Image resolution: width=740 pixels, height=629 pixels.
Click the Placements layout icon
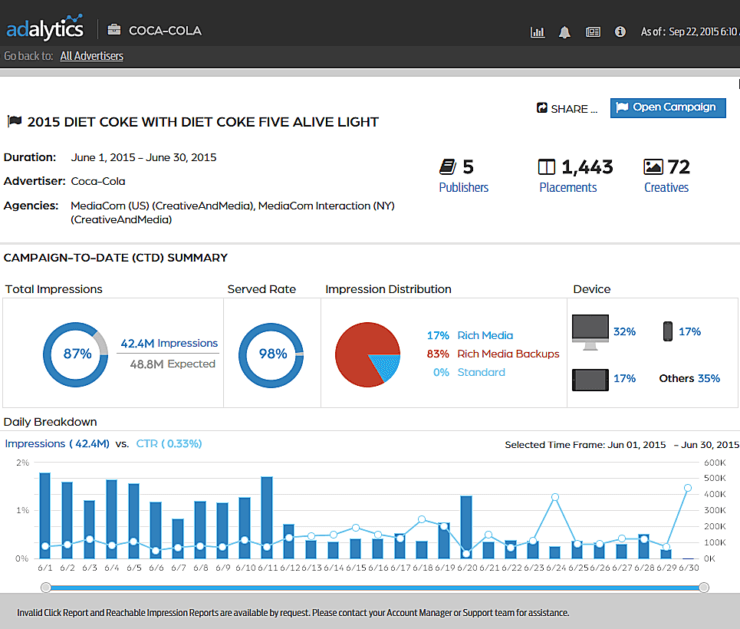(x=547, y=167)
